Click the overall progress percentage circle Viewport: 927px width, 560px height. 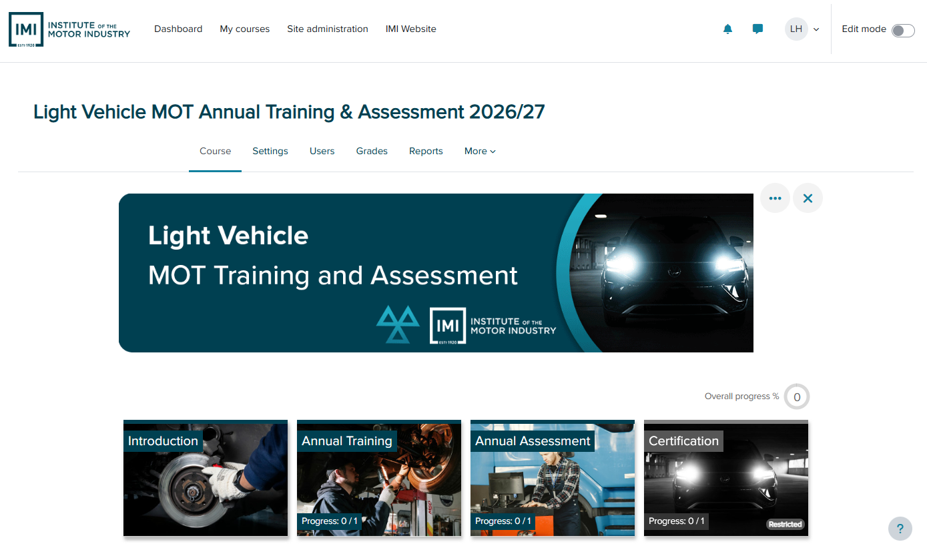(x=797, y=396)
